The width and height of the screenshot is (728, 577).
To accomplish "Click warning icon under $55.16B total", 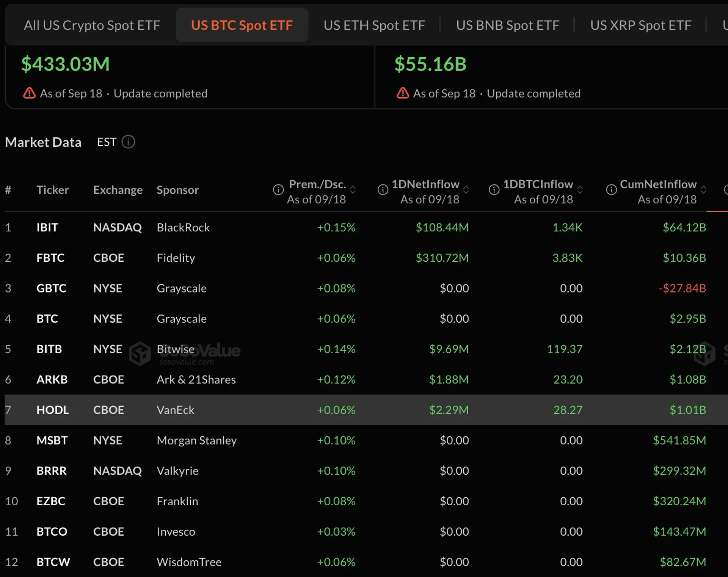I will click(403, 93).
